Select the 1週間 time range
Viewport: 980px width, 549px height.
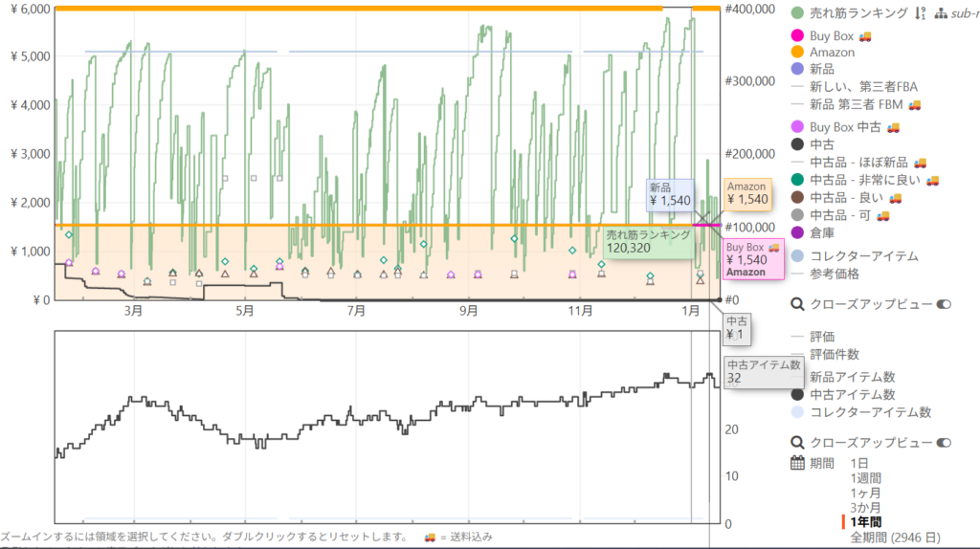[x=865, y=477]
